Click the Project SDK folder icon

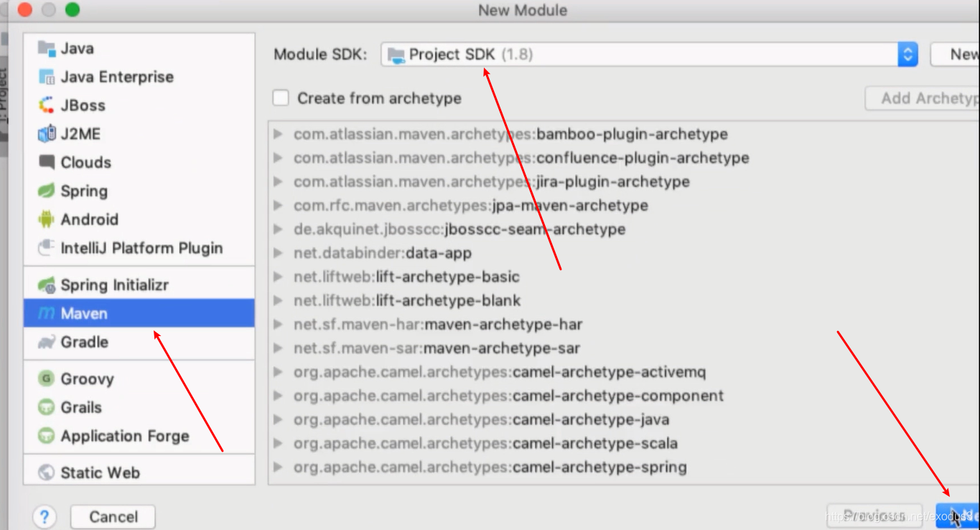click(396, 55)
